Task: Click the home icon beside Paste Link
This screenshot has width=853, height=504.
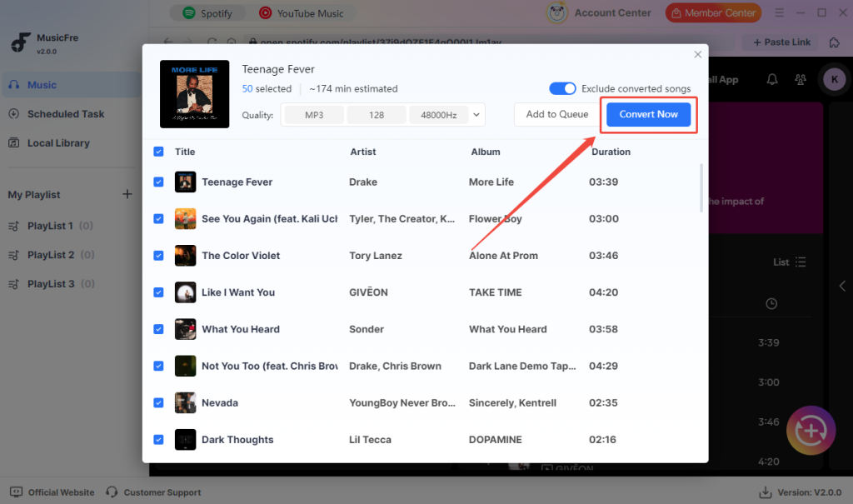Action: pyautogui.click(x=834, y=42)
